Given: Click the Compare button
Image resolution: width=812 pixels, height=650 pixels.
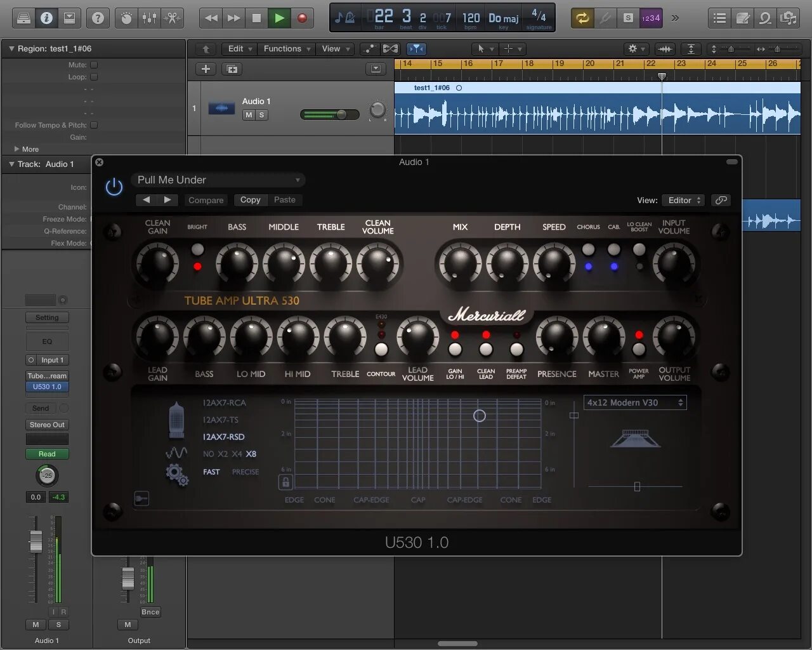Looking at the screenshot, I should point(206,200).
